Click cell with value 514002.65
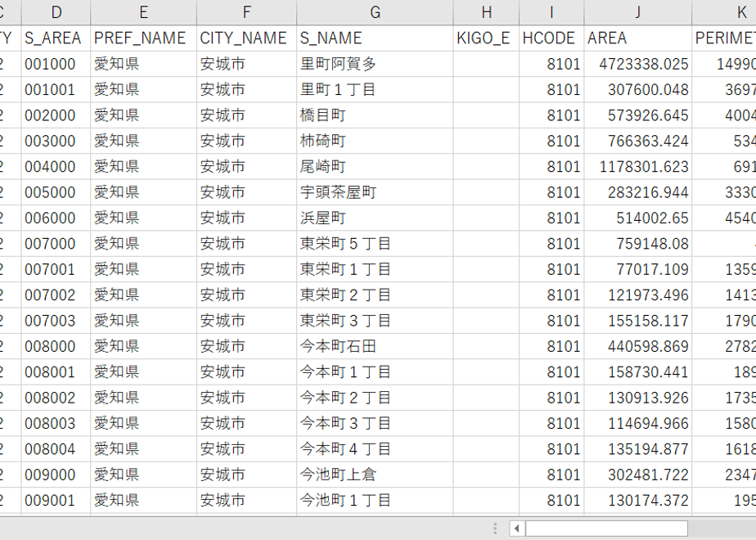 tap(638, 218)
